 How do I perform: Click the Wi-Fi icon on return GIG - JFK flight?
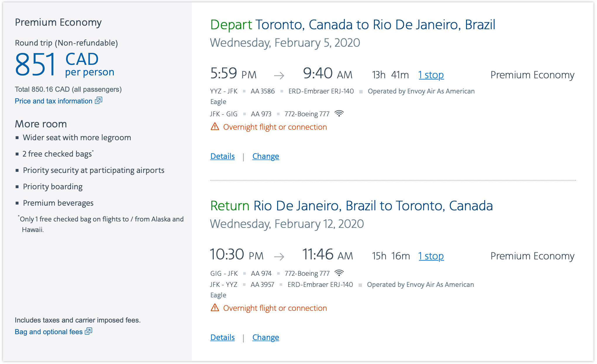[339, 273]
